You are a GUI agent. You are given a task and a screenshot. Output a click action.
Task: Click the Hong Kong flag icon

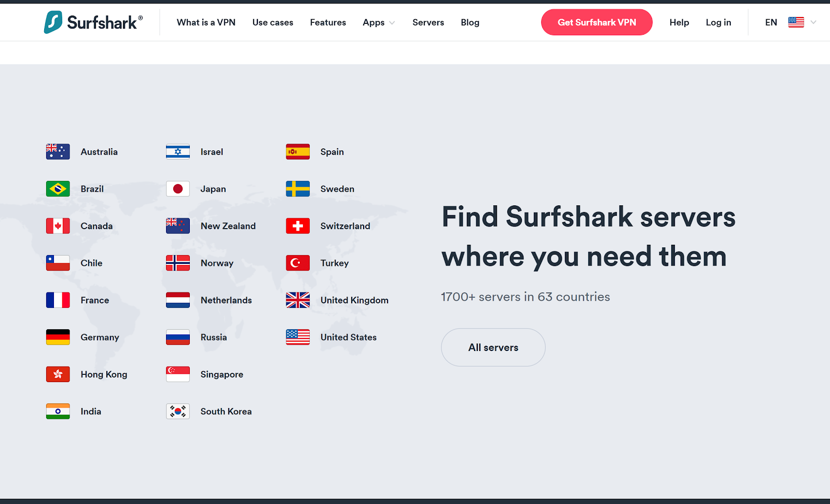58,374
